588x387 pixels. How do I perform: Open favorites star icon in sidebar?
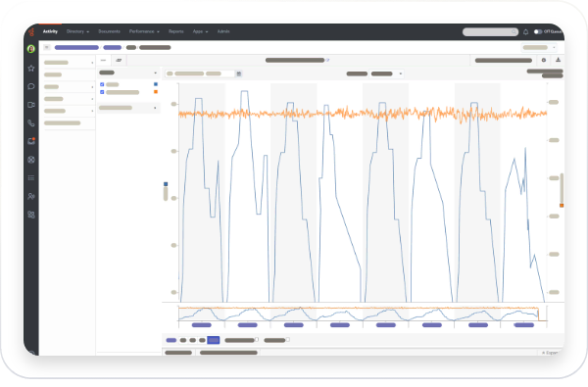31,69
